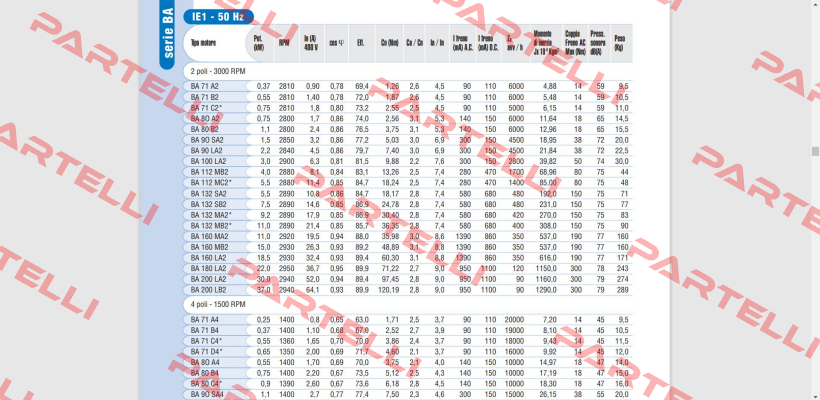
Task: Click the '1290,0' inertia value for BA 200 LB2
Action: coord(546,290)
